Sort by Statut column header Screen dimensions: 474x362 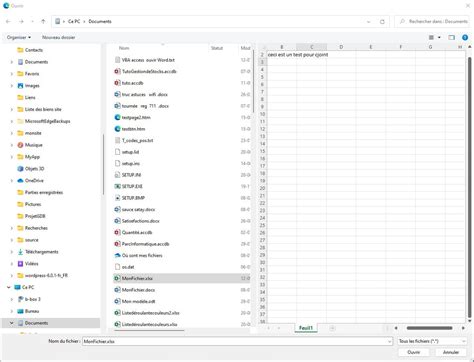click(217, 48)
